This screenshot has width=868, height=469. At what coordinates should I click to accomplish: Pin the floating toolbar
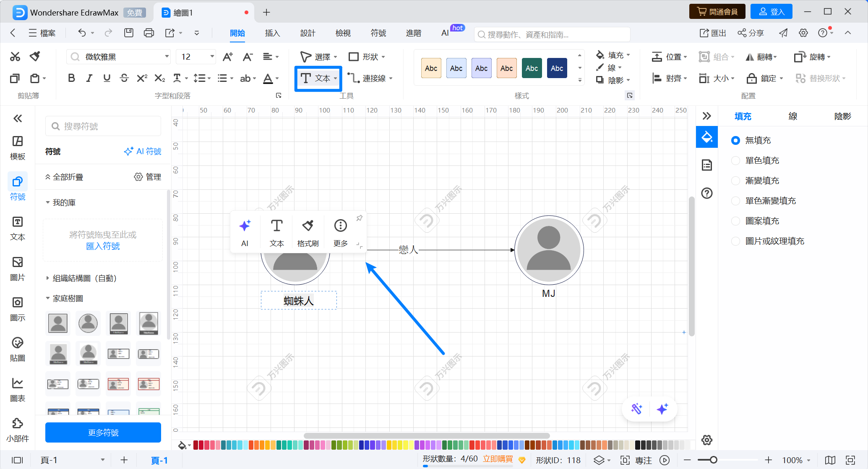[x=360, y=218]
